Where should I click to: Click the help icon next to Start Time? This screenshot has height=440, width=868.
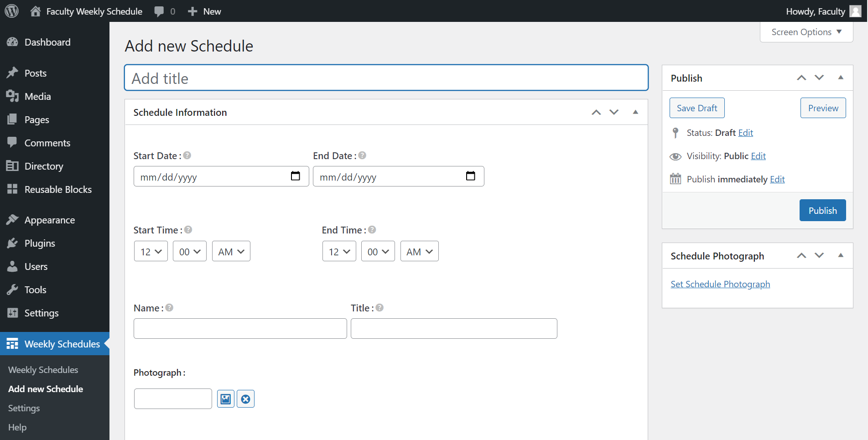188,230
